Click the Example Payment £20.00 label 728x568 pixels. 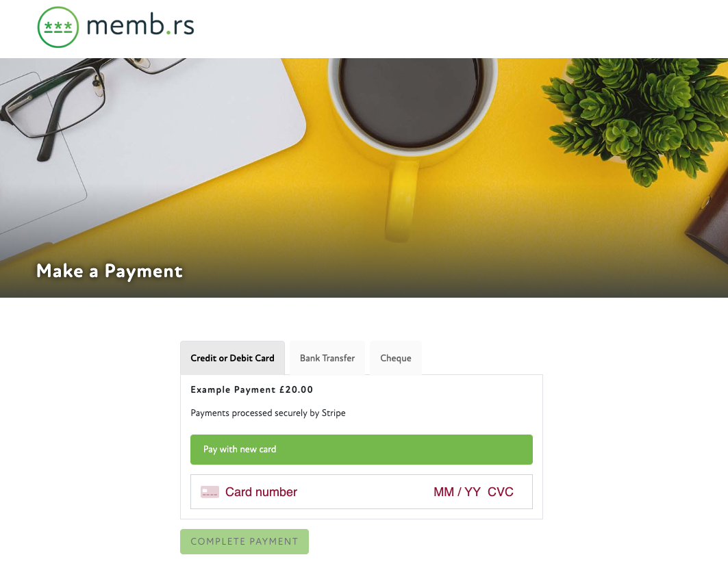point(251,390)
